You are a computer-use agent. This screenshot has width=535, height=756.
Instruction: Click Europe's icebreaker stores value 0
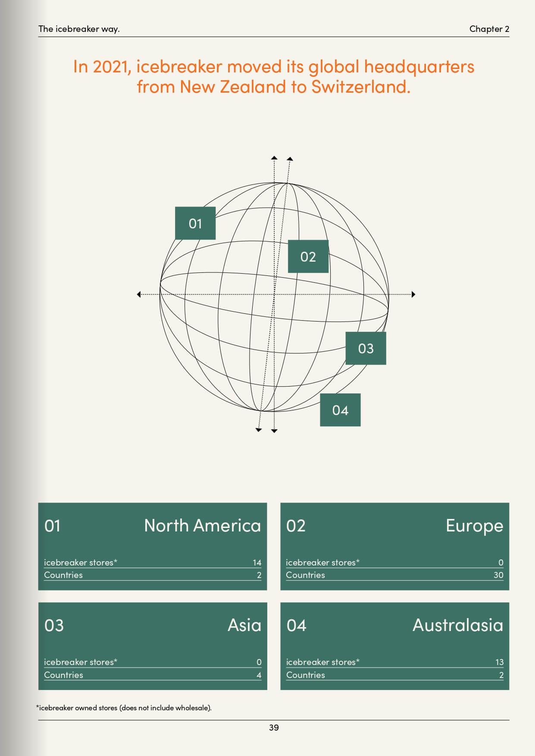(501, 562)
